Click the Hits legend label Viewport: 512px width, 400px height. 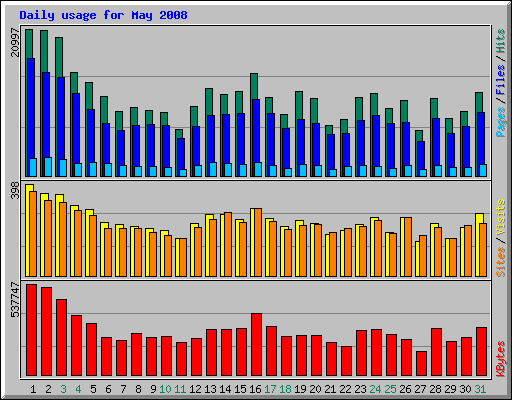pyautogui.click(x=501, y=41)
